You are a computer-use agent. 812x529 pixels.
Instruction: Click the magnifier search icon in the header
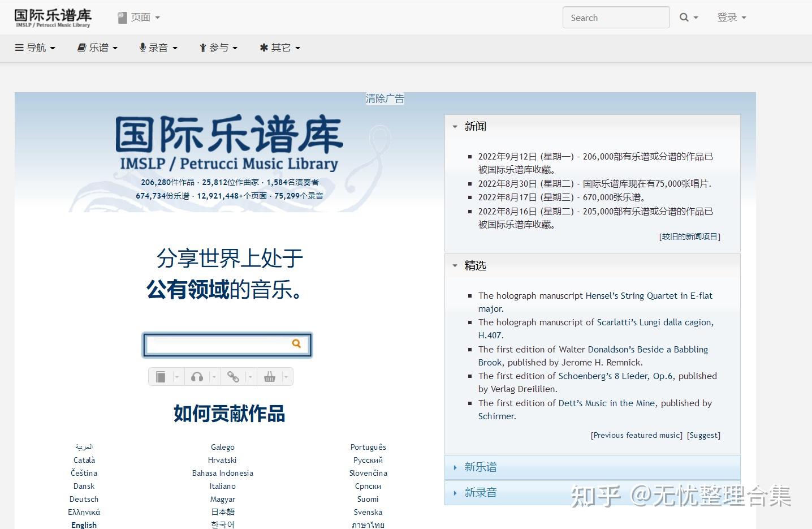(x=684, y=18)
